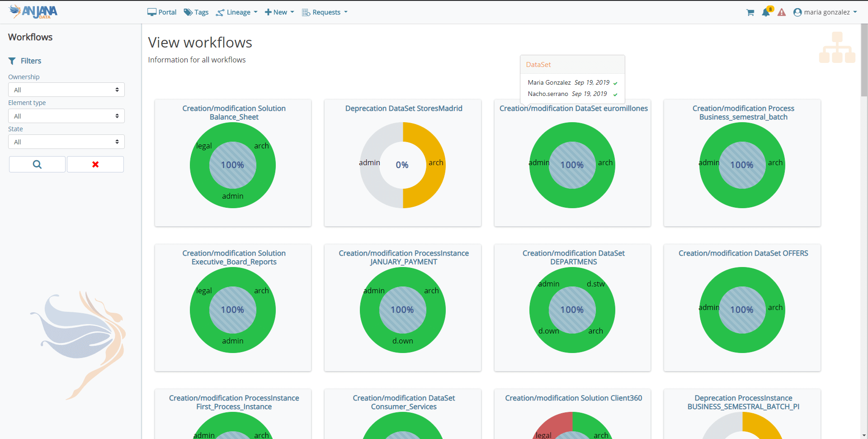Click the magnifier search filter button
This screenshot has width=868, height=439.
click(37, 164)
